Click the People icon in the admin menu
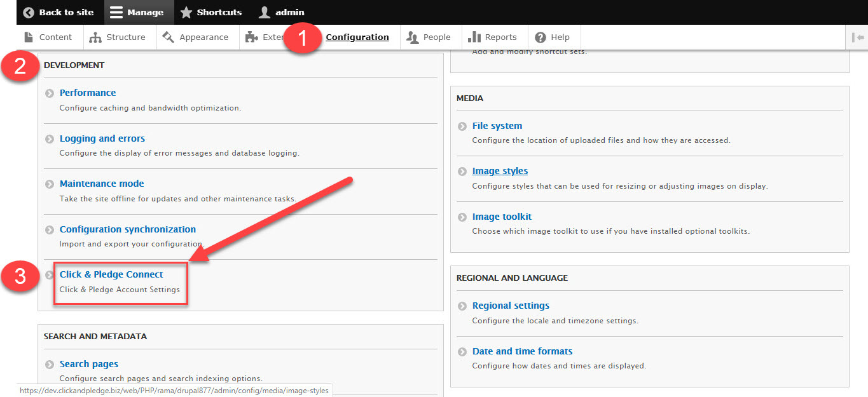This screenshot has height=397, width=868. [x=413, y=37]
